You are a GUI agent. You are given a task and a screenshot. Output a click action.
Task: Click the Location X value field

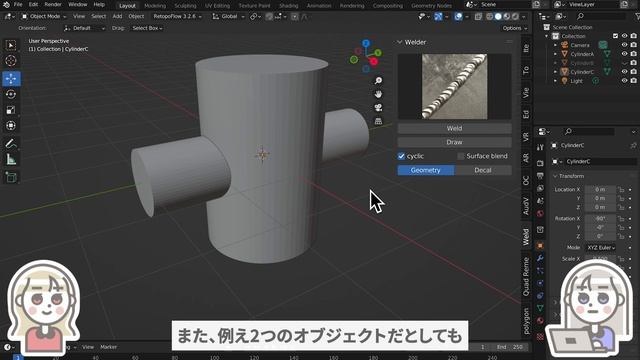pyautogui.click(x=600, y=189)
